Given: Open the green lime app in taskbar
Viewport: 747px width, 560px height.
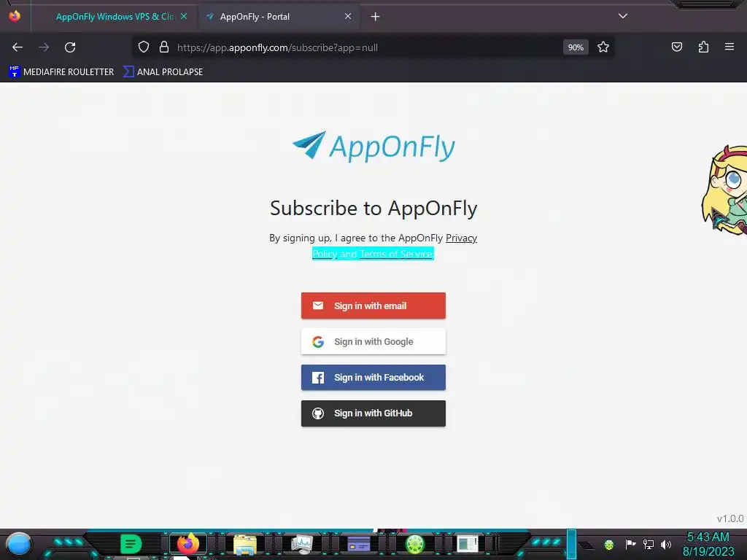Looking at the screenshot, I should (x=415, y=544).
